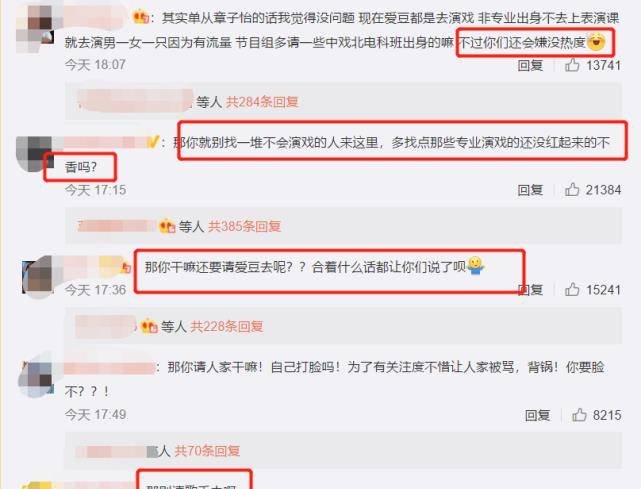641x489 pixels.
Task: Open avatar of the 17:49 commenter
Action: (x=36, y=378)
